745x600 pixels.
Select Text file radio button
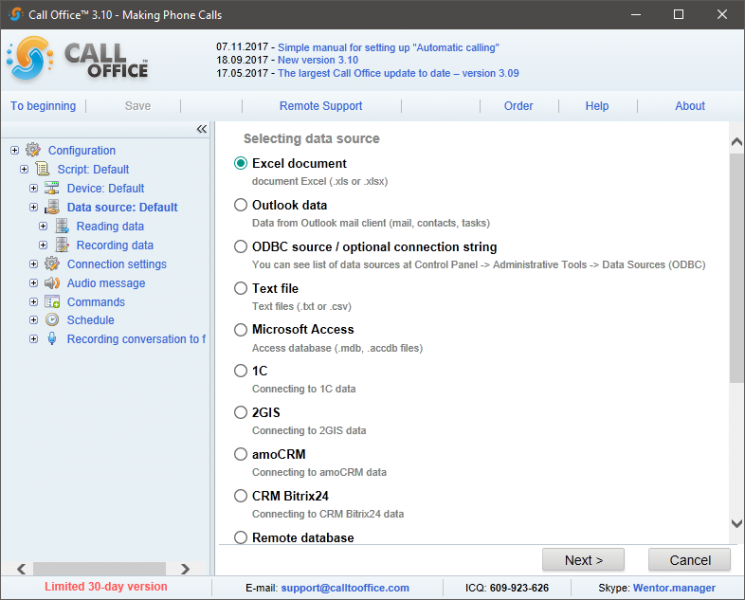[x=240, y=288]
